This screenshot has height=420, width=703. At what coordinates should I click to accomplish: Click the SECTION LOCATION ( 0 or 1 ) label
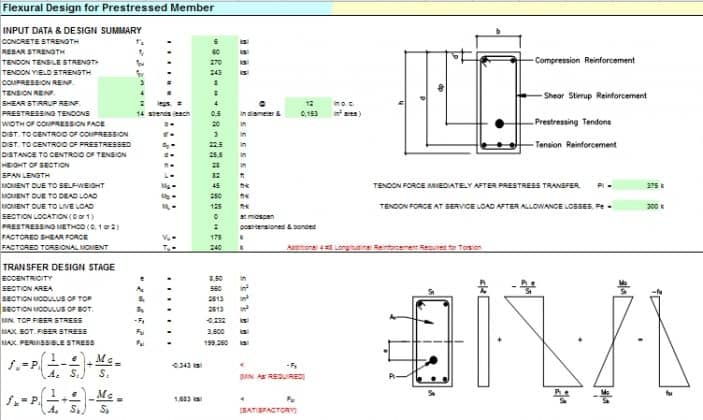(48, 216)
